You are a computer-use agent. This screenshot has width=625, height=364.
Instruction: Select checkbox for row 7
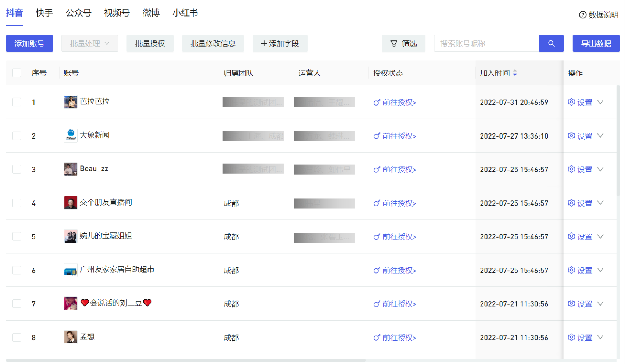tap(17, 304)
